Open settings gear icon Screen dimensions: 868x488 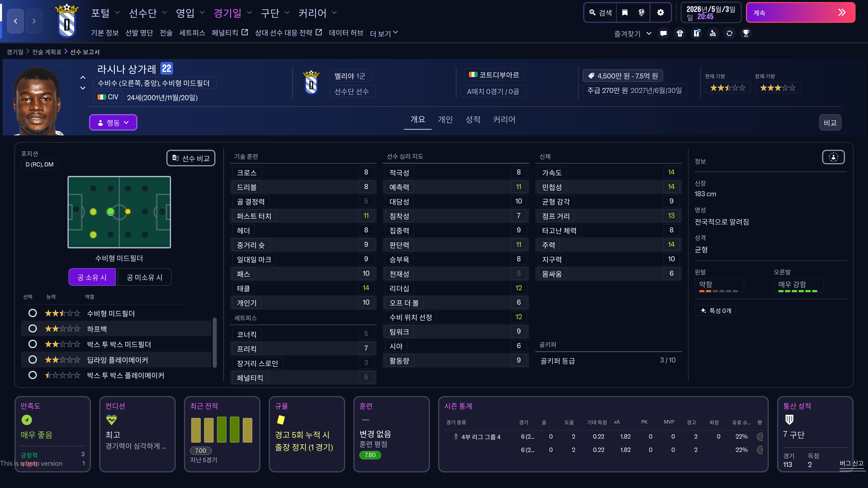tap(660, 13)
